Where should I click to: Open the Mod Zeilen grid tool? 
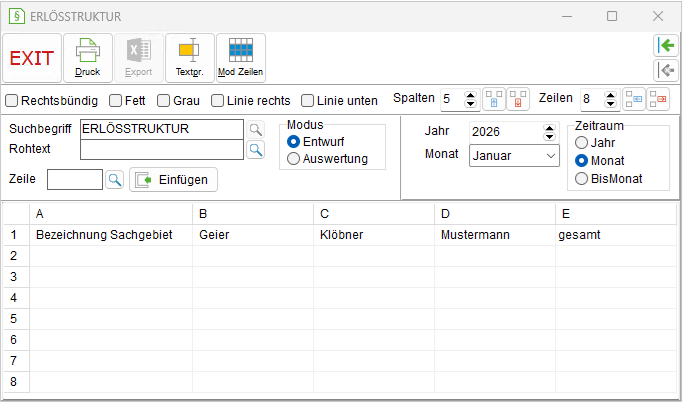[x=241, y=58]
